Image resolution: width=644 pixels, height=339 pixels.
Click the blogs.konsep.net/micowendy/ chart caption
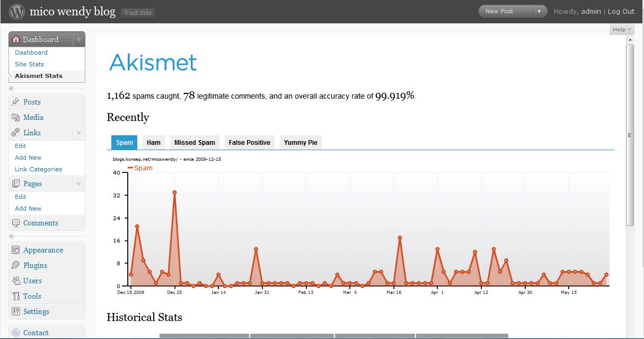tap(167, 159)
